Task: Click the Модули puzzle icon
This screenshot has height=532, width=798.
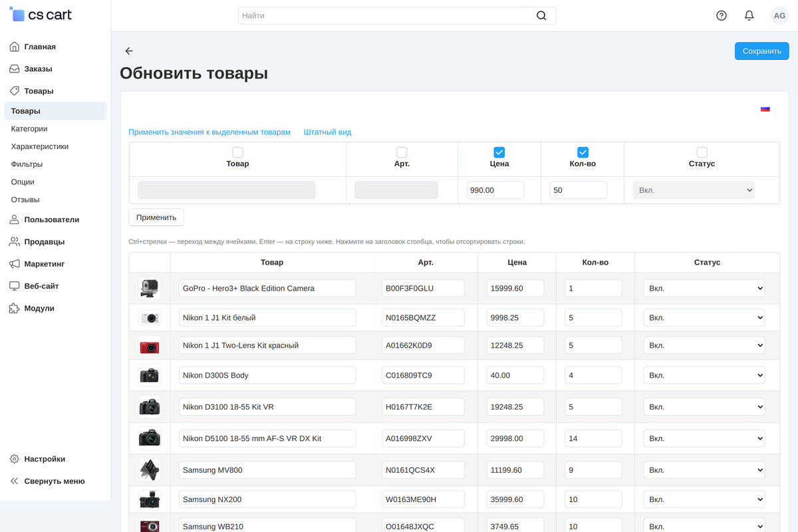Action: 15,309
